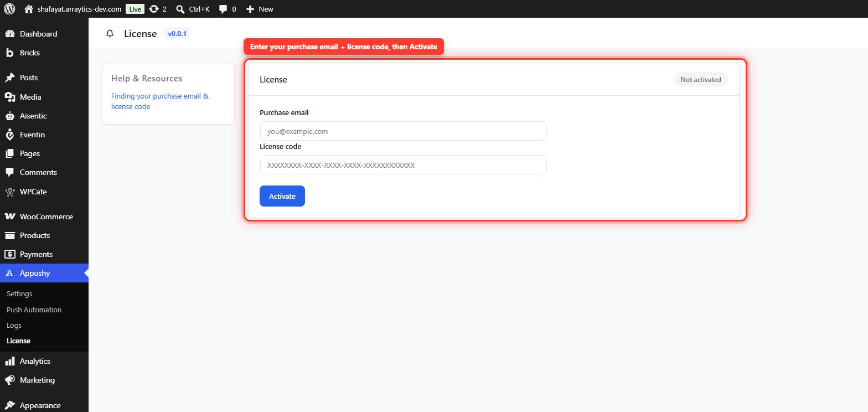Open the Logs submenu item
The width and height of the screenshot is (868, 412).
[x=14, y=325]
